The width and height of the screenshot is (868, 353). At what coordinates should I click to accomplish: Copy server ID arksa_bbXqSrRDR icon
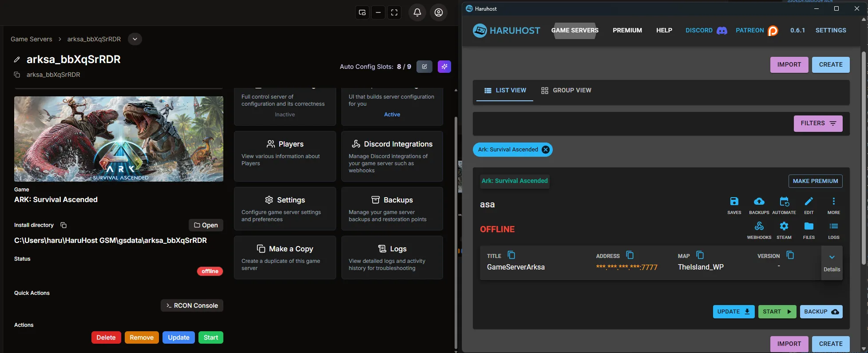tap(17, 75)
